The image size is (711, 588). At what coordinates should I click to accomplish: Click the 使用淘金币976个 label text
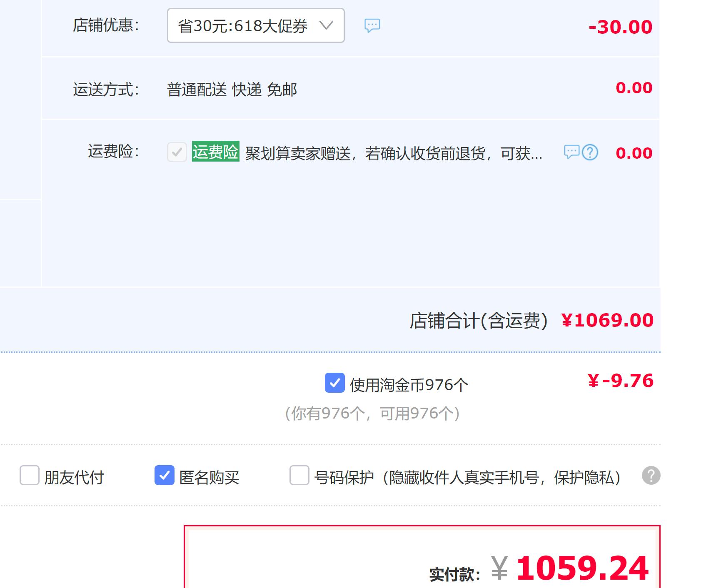(409, 385)
